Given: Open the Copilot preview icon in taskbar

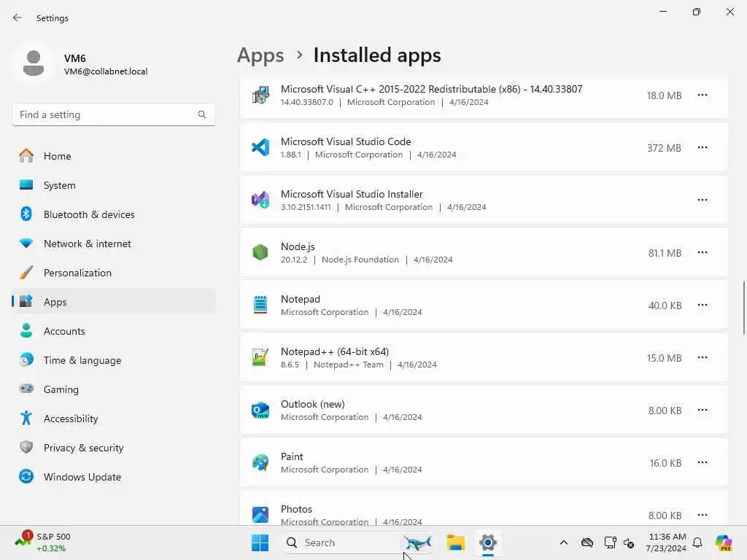Looking at the screenshot, I should tap(724, 542).
